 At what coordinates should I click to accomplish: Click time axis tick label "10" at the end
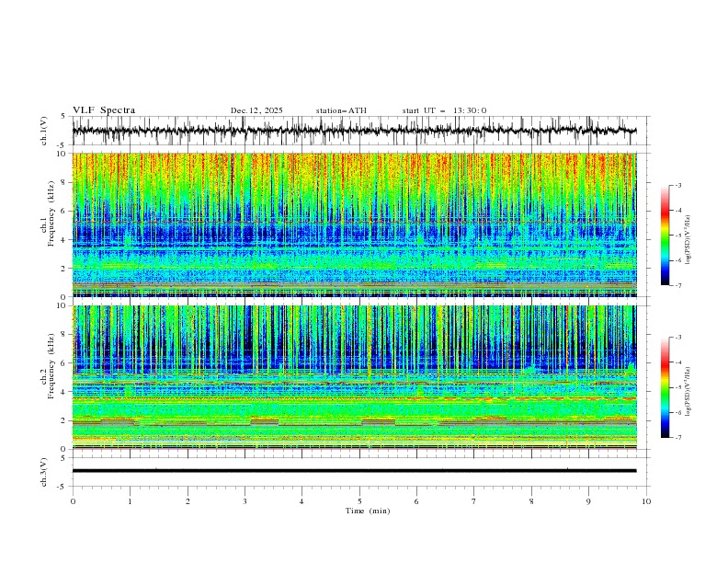[646, 501]
